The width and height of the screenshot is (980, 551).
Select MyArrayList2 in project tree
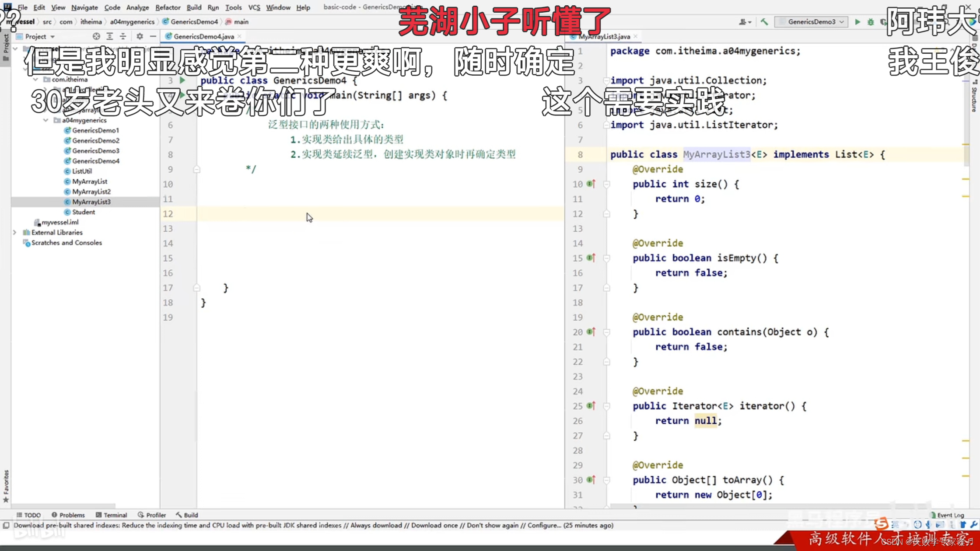point(91,192)
